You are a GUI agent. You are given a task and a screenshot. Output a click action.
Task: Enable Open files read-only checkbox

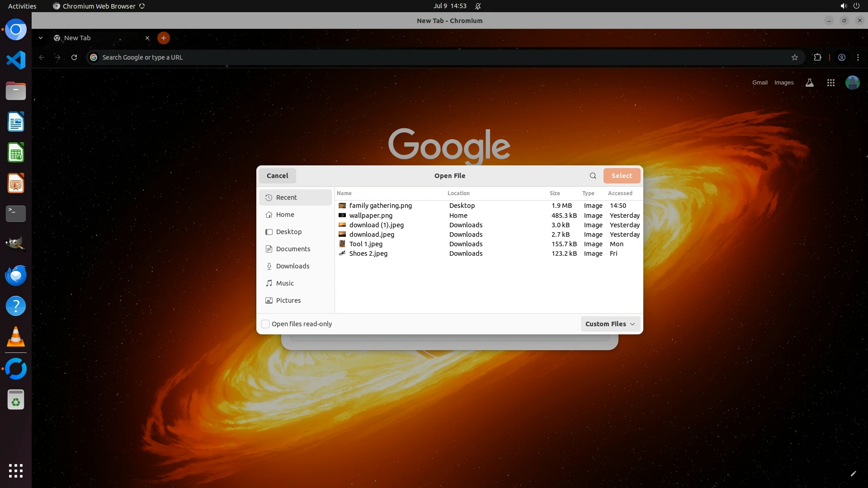[265, 324]
